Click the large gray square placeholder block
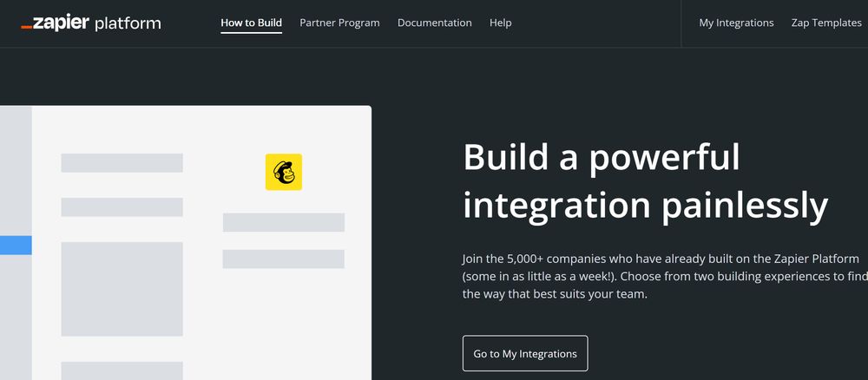868x380 pixels. (x=122, y=289)
